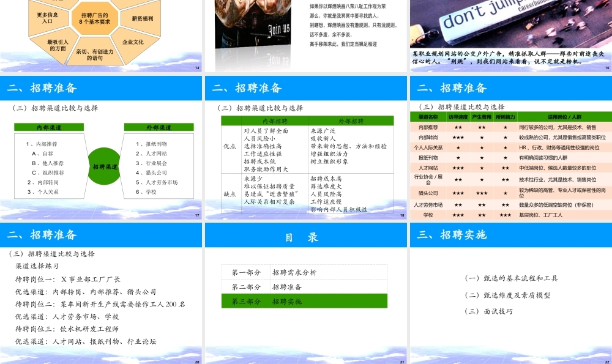Image resolution: width=612 pixels, height=364 pixels.
Task: Select the 渠道名称 column header cell
Action: point(427,118)
